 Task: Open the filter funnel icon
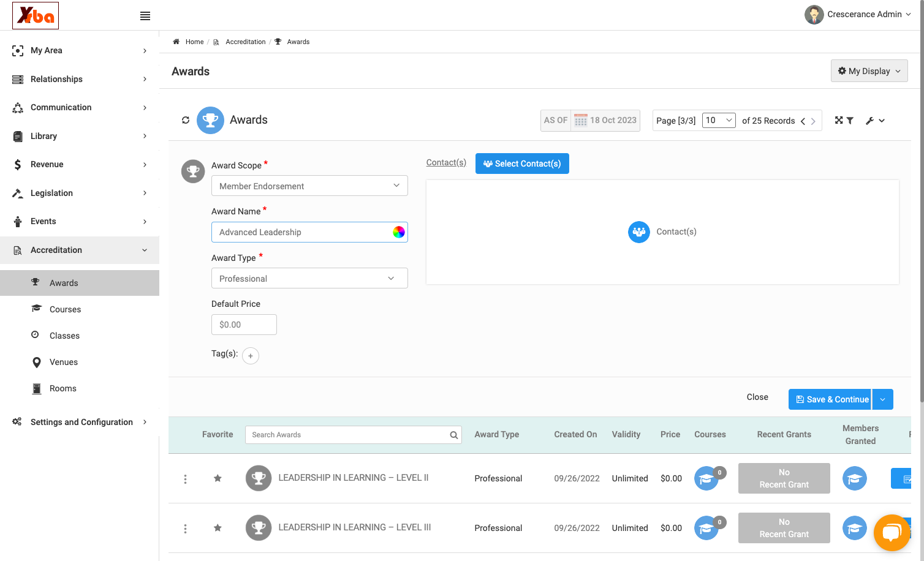pos(850,121)
